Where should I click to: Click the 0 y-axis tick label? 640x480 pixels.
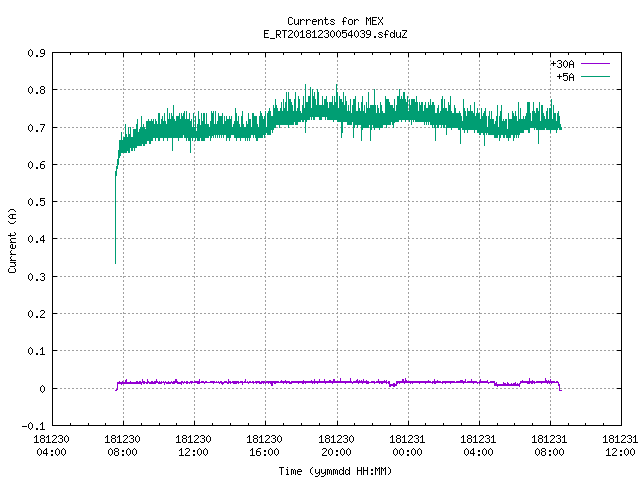(x=42, y=389)
